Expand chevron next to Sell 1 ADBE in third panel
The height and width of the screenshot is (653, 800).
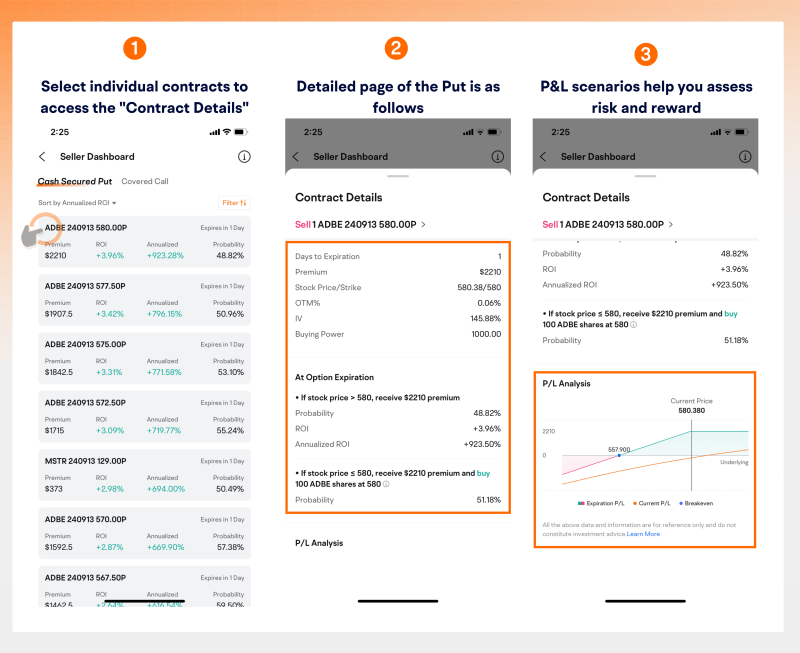(671, 224)
